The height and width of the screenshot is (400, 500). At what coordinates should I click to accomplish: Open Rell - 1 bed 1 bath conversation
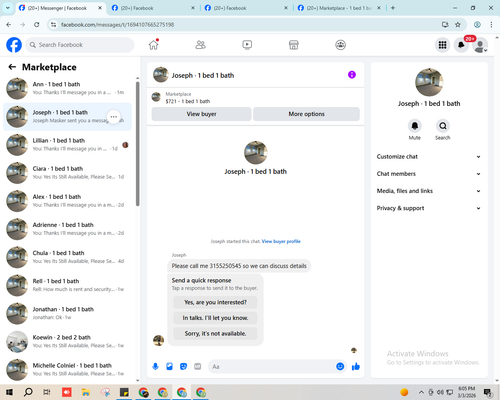67,285
